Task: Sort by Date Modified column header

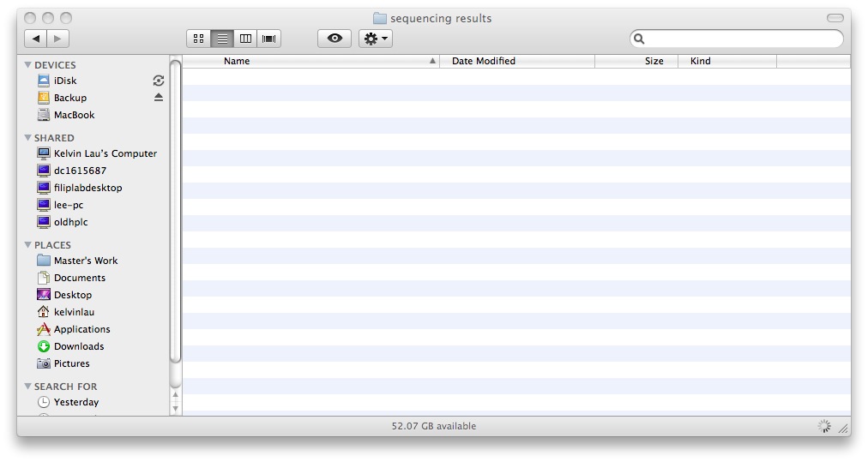Action: point(517,61)
